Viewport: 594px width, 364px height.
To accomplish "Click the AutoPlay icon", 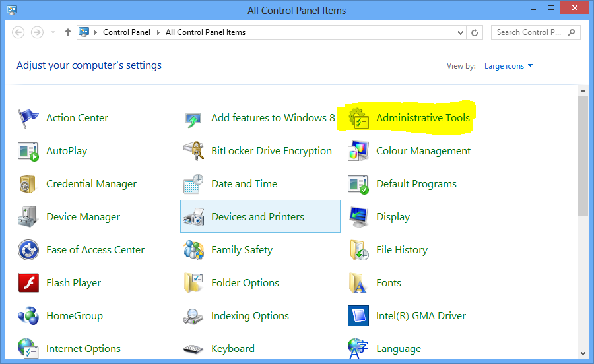I will click(28, 152).
